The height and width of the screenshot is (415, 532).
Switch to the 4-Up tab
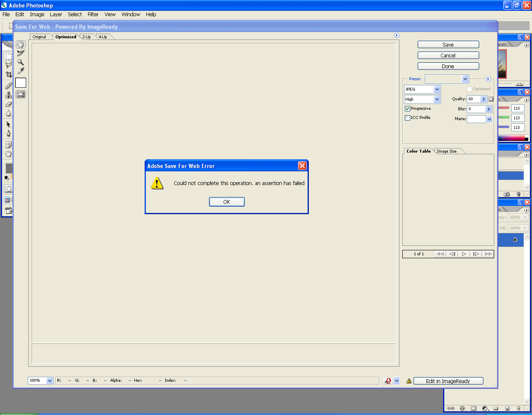click(x=103, y=37)
